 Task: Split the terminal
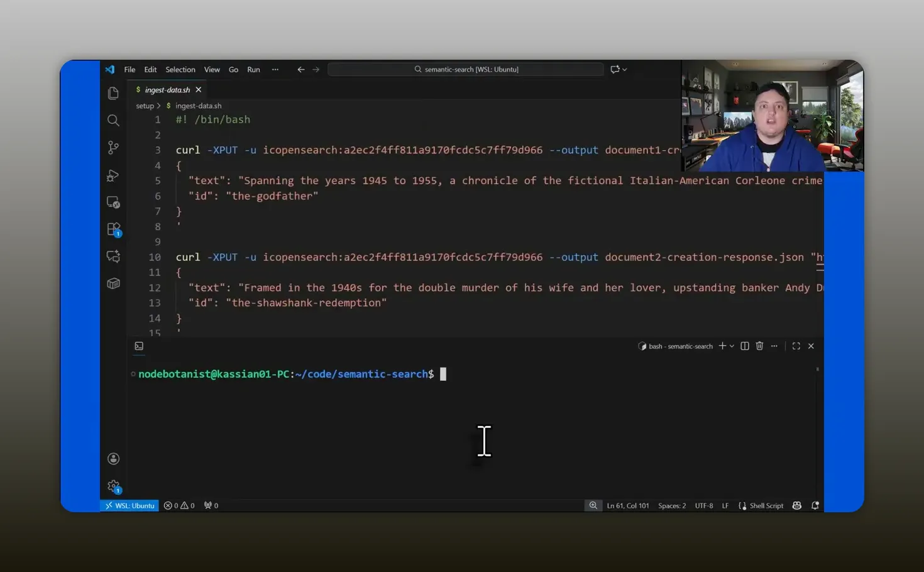point(745,346)
